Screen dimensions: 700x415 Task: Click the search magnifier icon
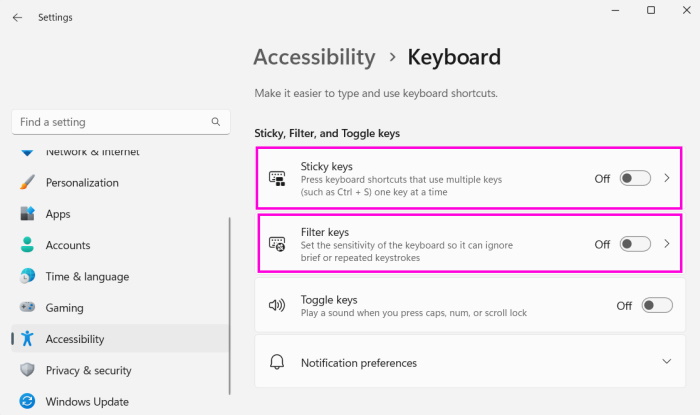(215, 122)
